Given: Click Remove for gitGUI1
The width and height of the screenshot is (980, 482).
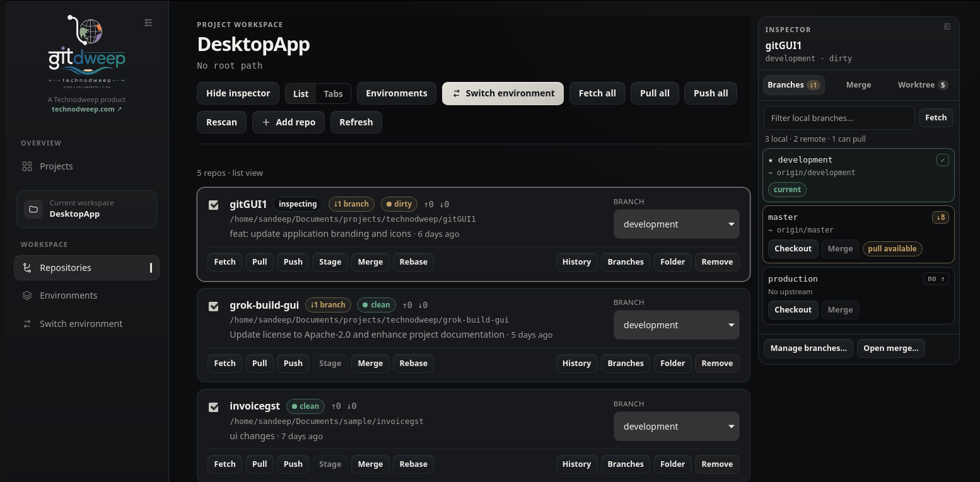Looking at the screenshot, I should click(717, 262).
